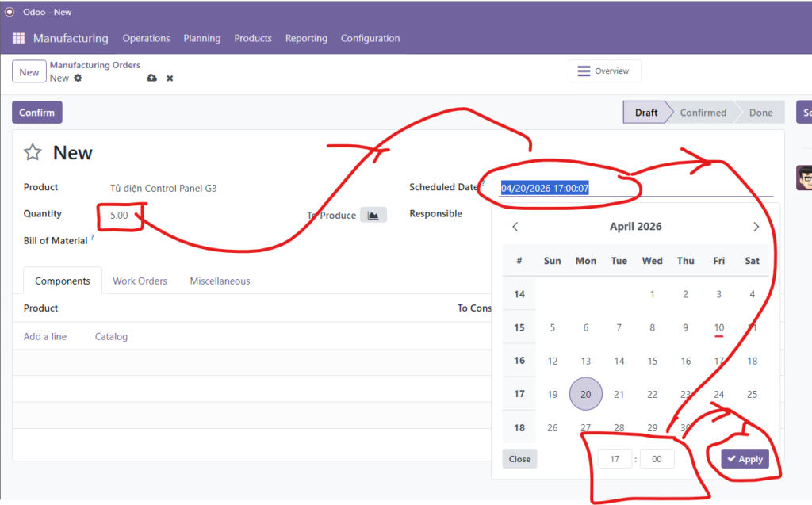
Task: Go to next month in calendar
Action: [756, 227]
